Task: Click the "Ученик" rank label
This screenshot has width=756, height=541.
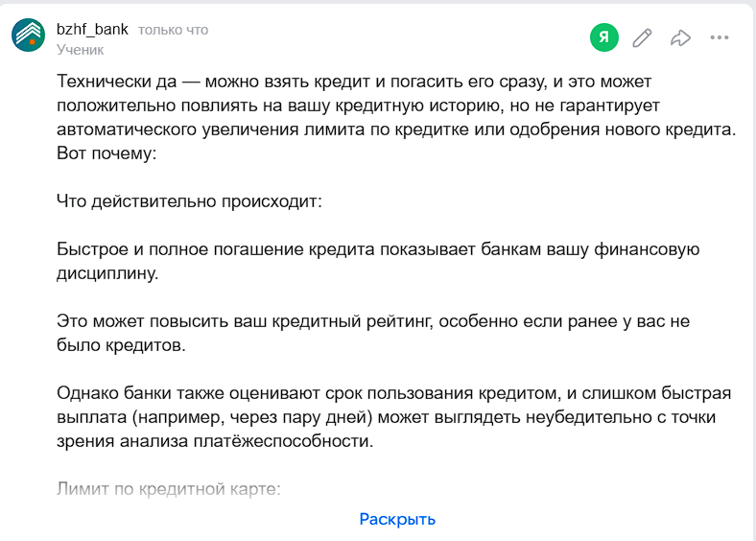Action: coord(81,49)
